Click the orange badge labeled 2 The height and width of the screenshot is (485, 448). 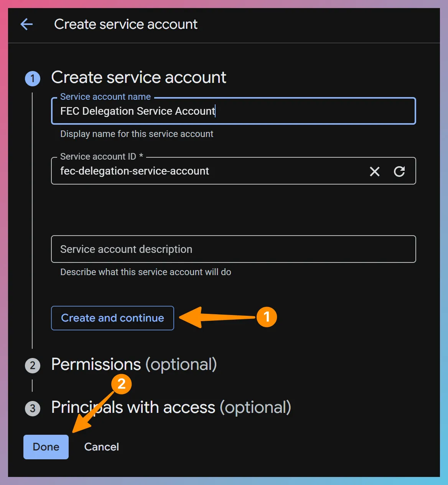tap(121, 383)
